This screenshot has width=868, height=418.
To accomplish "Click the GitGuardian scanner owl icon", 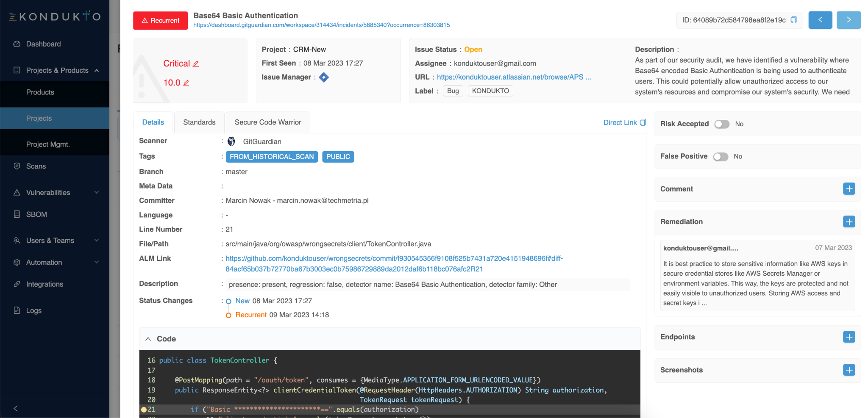I will [x=231, y=141].
